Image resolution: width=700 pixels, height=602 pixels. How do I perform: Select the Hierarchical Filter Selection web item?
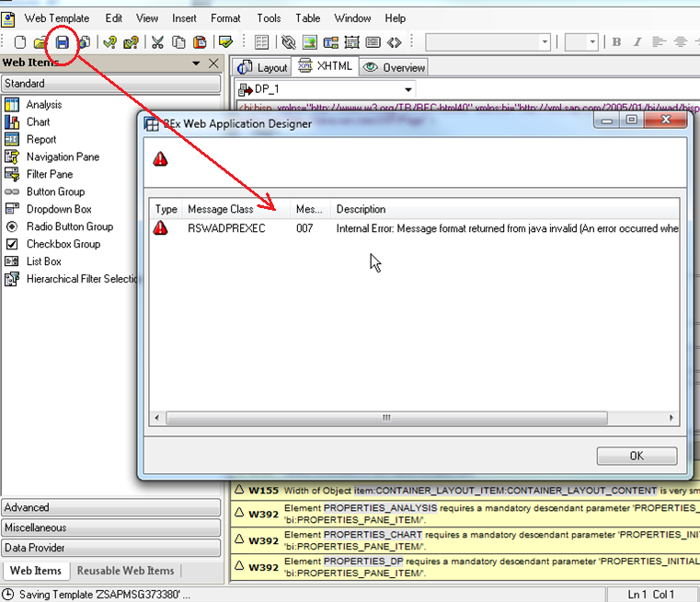[71, 279]
